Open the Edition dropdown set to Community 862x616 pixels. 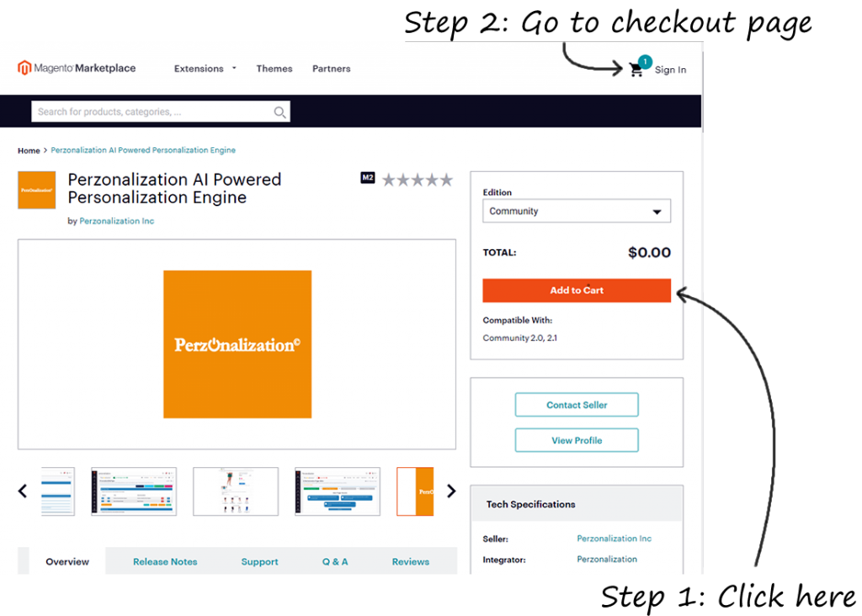pos(577,211)
